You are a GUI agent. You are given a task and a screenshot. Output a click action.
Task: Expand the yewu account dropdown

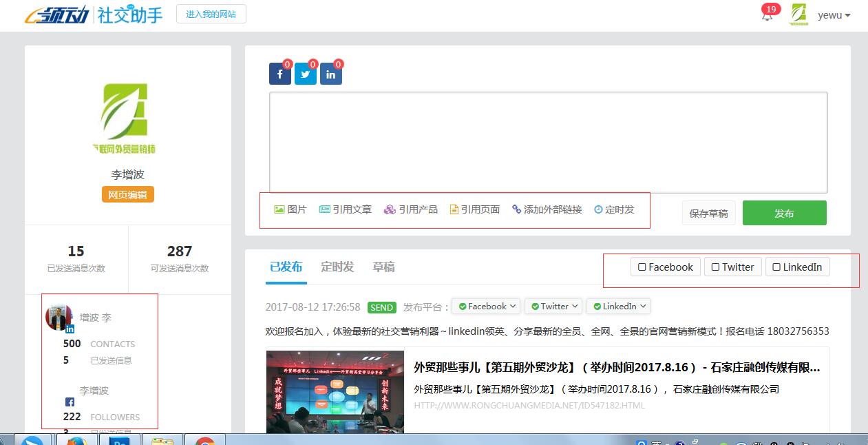[834, 15]
